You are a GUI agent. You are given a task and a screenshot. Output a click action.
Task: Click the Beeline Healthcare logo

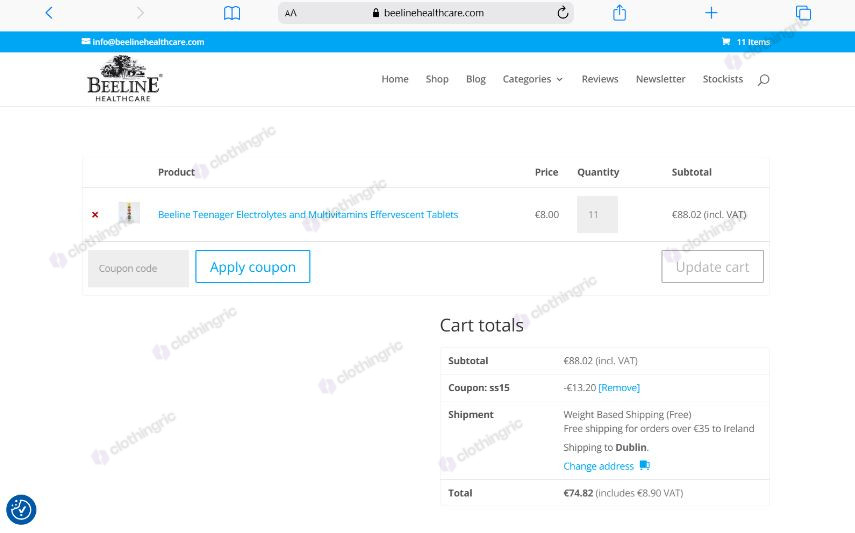124,79
